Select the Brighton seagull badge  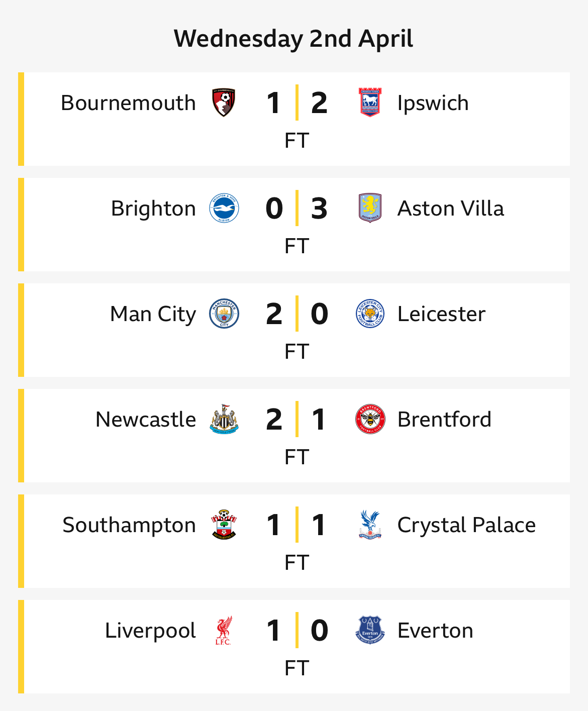tap(224, 209)
